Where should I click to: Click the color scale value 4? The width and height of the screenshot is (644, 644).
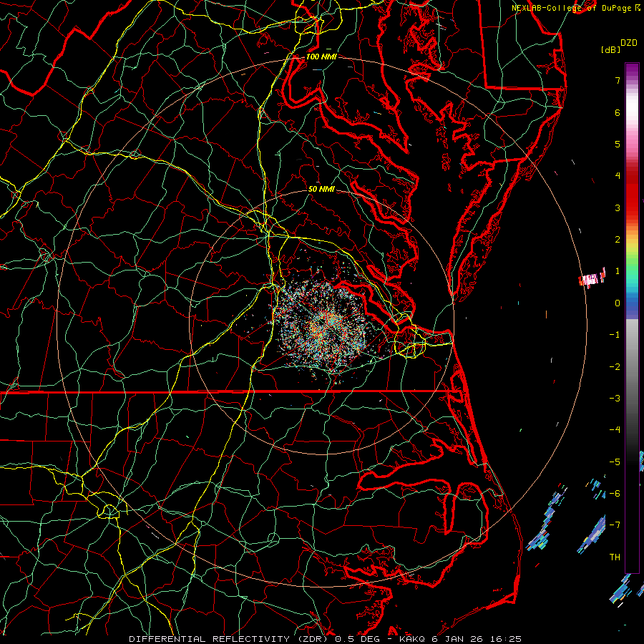pos(618,176)
